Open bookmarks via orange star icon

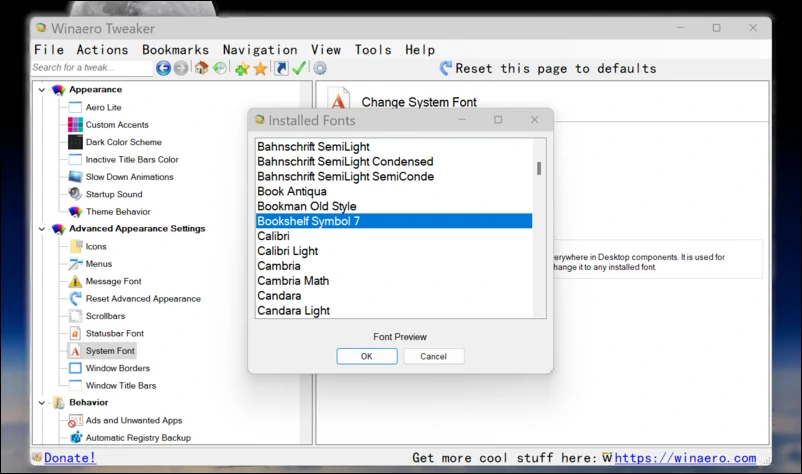(x=260, y=68)
